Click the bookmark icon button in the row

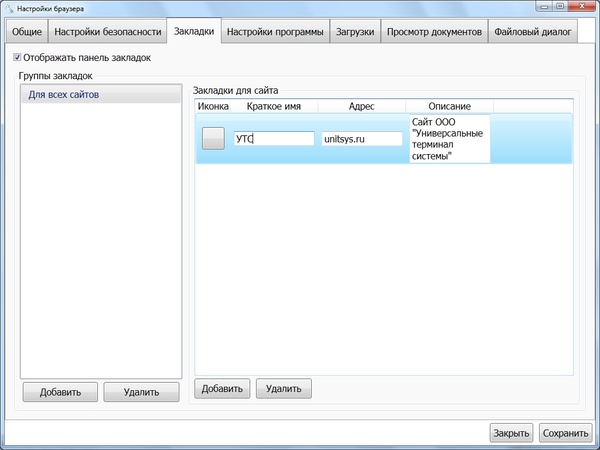[x=213, y=139]
